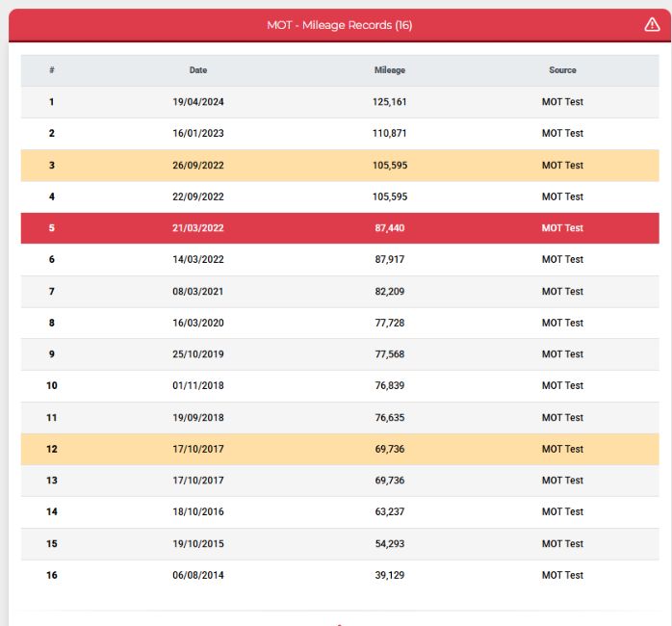Click the mileage 87,917 in row 6

click(x=390, y=259)
